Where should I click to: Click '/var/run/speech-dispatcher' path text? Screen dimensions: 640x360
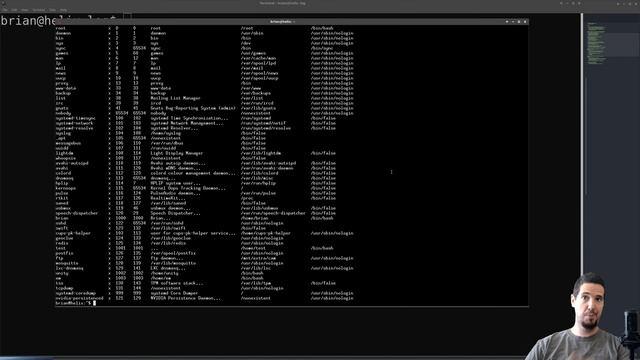tap(273, 213)
